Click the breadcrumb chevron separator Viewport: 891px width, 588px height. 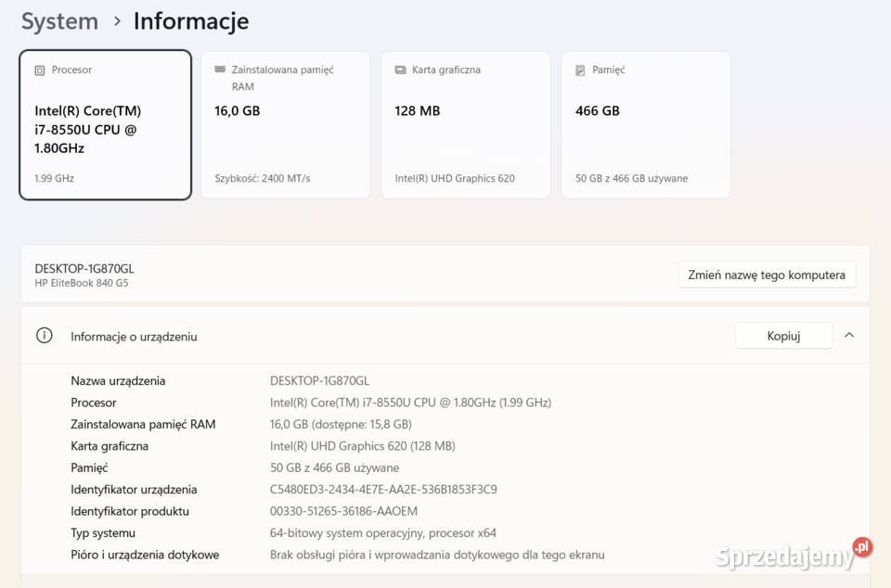[117, 21]
